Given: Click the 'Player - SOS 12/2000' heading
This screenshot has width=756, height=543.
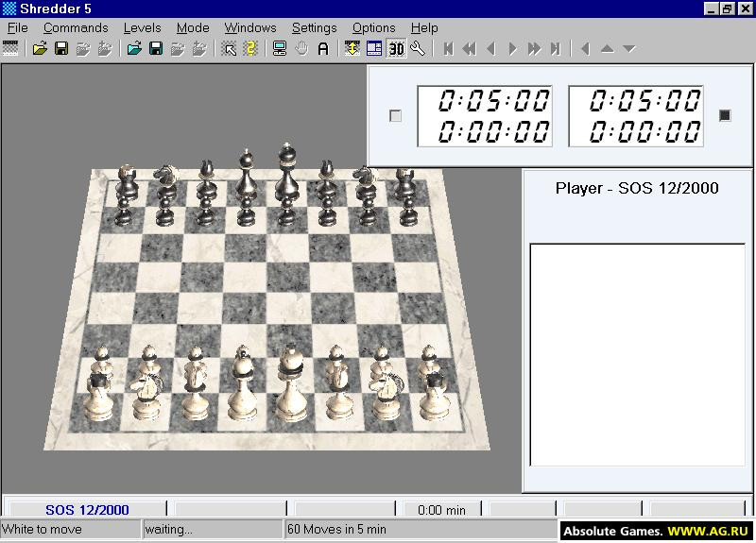Looking at the screenshot, I should click(x=637, y=188).
